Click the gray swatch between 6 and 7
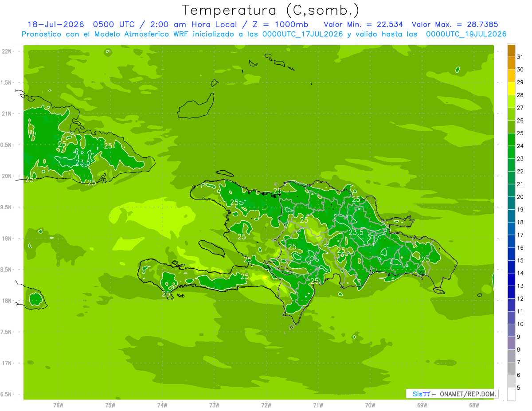Viewport: 532px width, 411px height. (511, 368)
